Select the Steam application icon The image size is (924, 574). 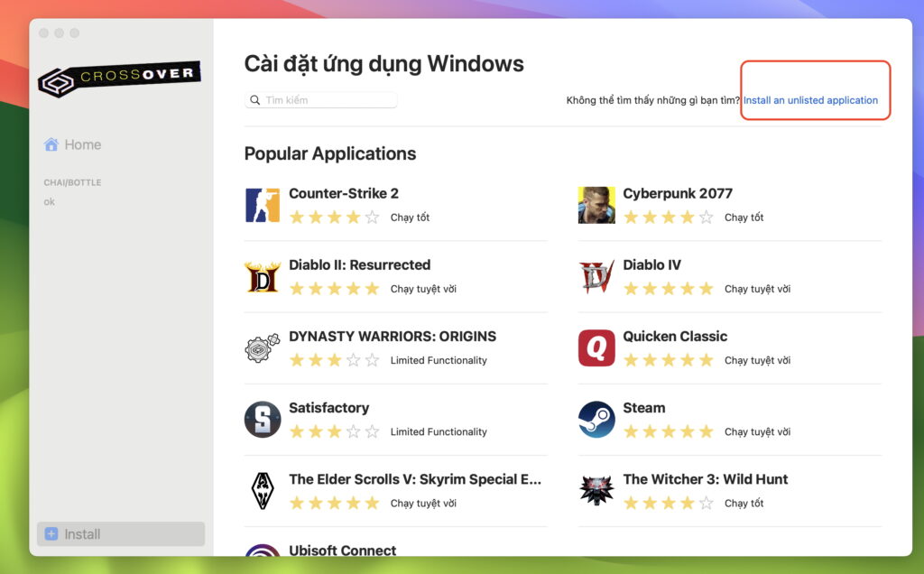pyautogui.click(x=596, y=420)
